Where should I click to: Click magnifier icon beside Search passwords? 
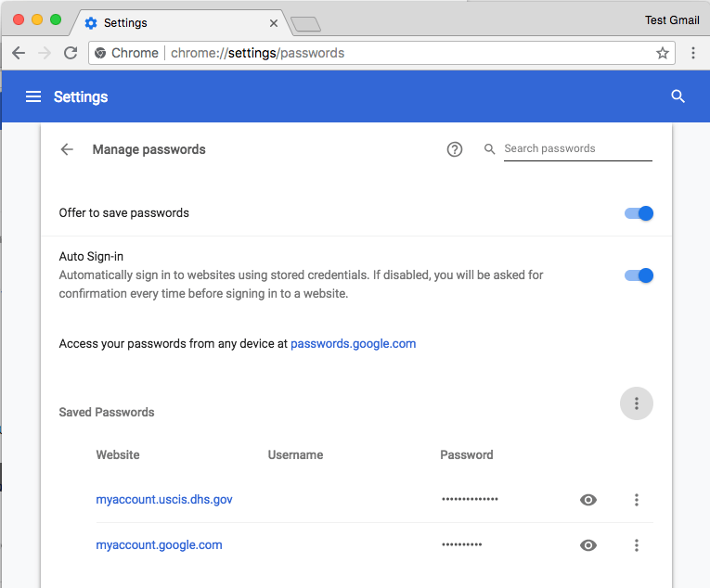click(x=489, y=149)
